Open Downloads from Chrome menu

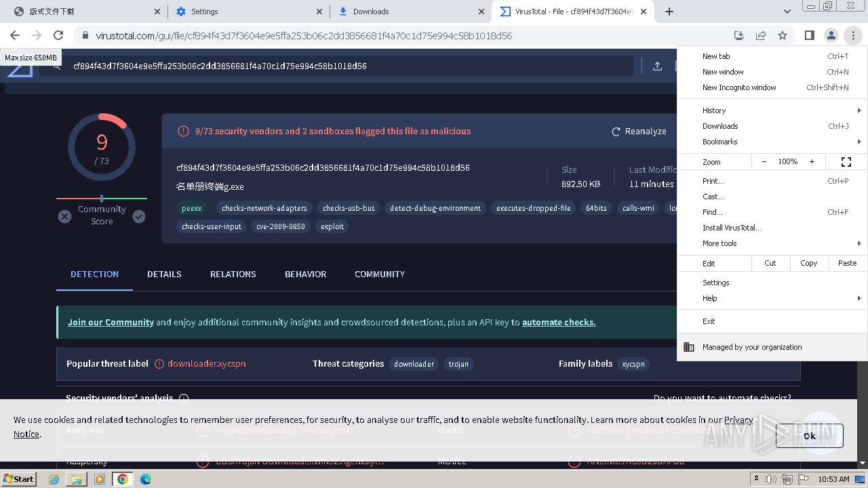point(772,126)
